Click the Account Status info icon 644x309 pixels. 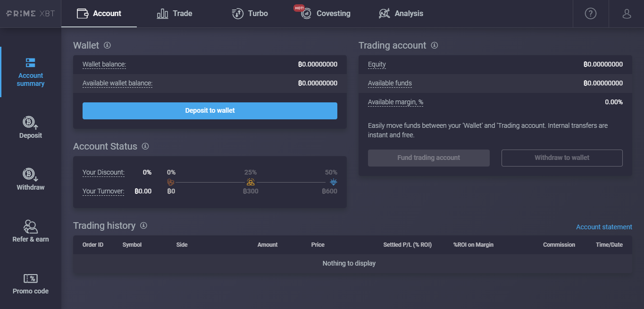(145, 146)
